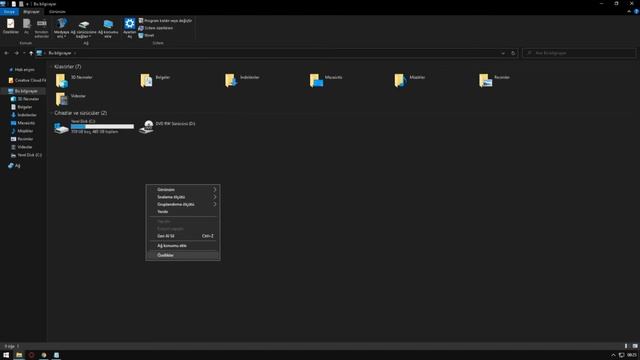Switch to large icons view in status bar

[635, 346]
